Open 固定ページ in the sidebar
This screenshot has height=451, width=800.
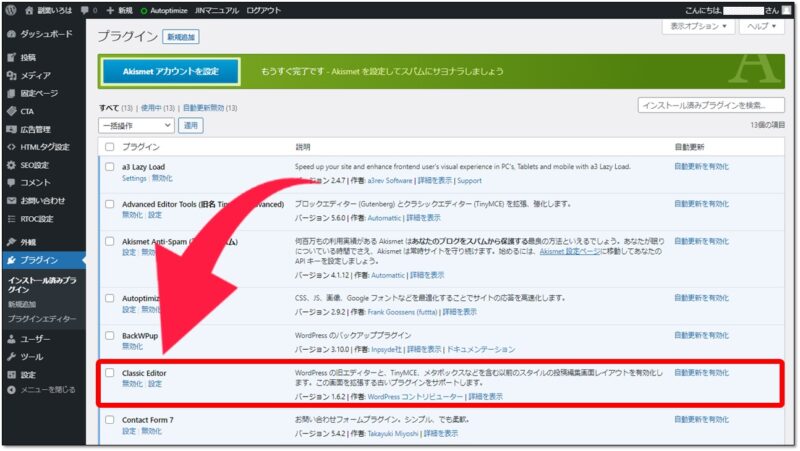(33, 93)
